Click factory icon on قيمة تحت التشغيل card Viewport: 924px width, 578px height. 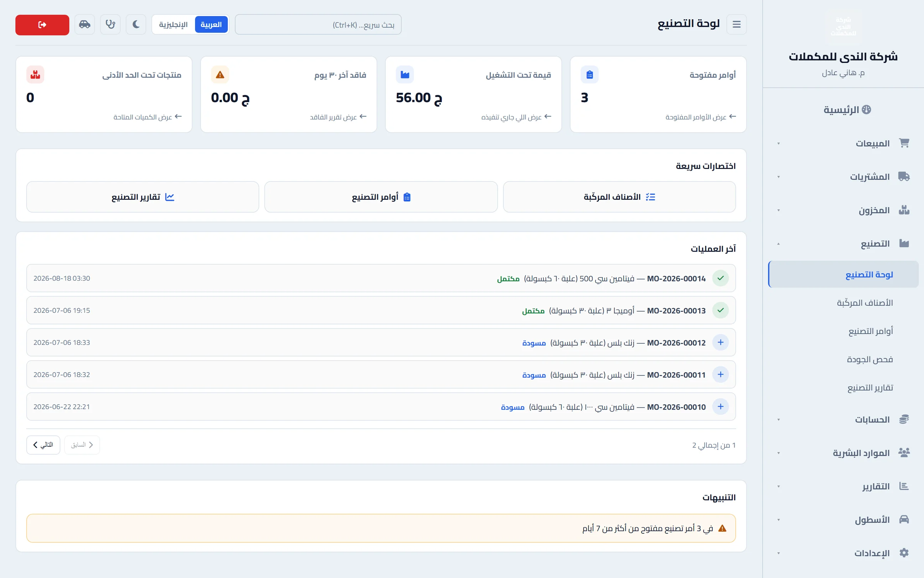pyautogui.click(x=405, y=74)
